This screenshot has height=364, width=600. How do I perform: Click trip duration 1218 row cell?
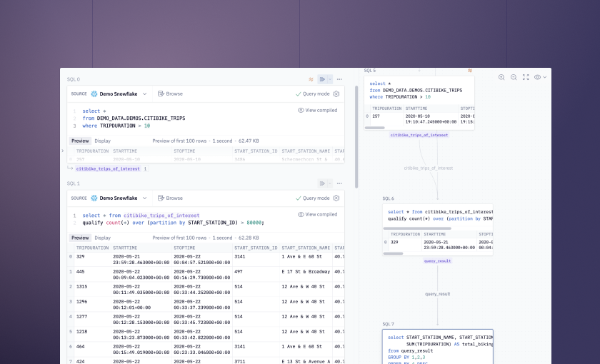[93, 334]
